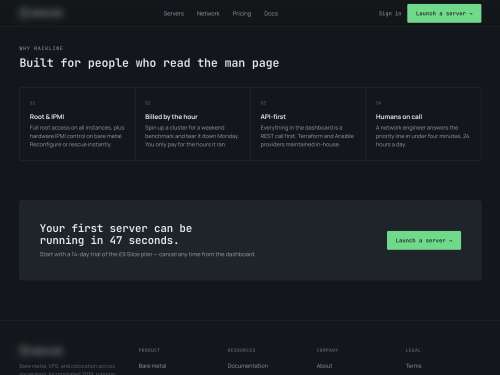
Task: Click the 14-day trial description text
Action: pos(147,254)
